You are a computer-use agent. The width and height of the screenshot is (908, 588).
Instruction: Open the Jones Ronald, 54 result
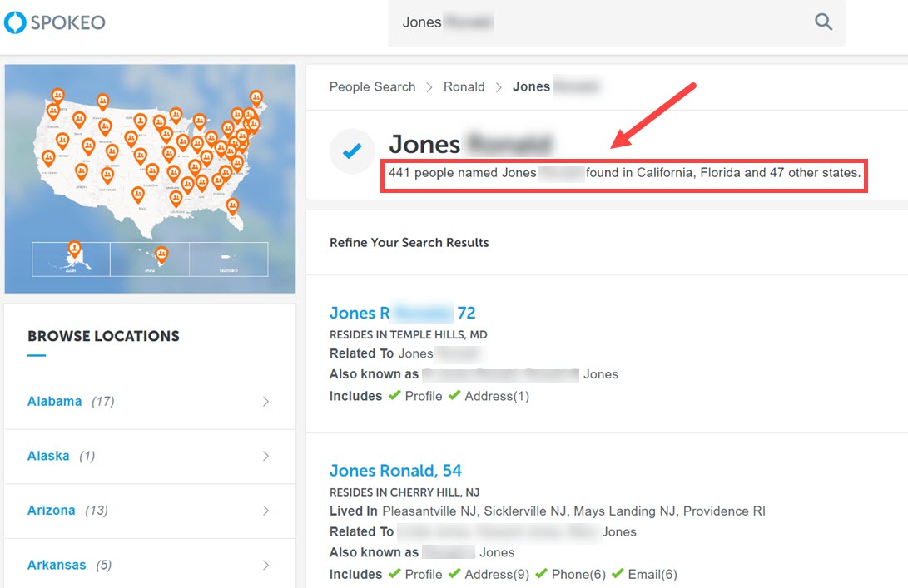click(x=395, y=471)
